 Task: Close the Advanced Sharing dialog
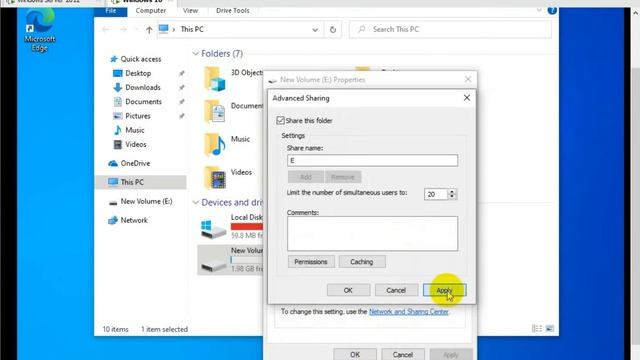click(467, 98)
